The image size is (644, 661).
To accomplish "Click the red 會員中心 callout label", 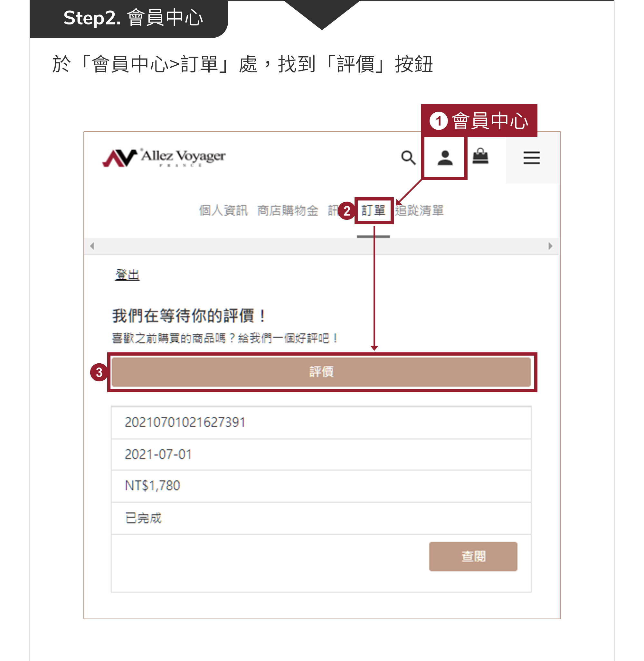I will point(479,121).
